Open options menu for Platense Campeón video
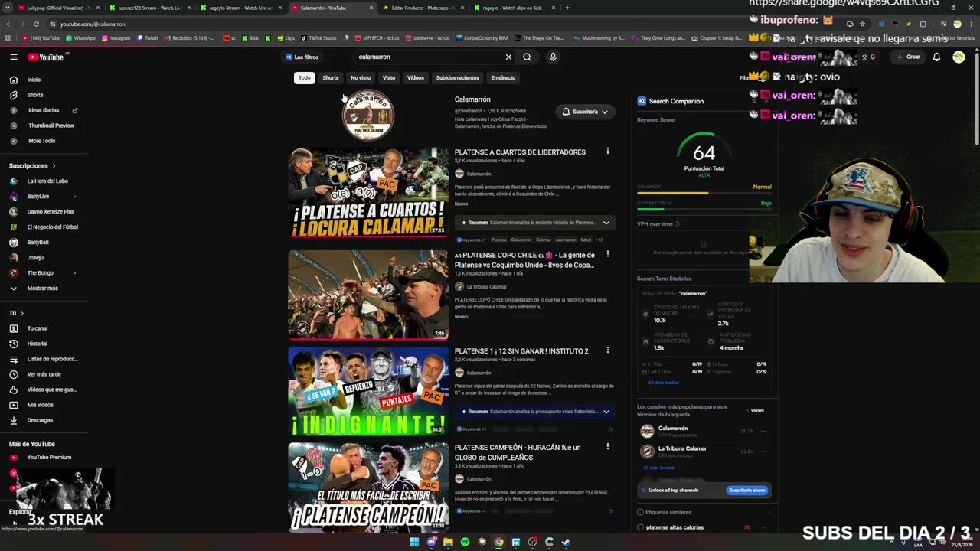 (x=608, y=447)
